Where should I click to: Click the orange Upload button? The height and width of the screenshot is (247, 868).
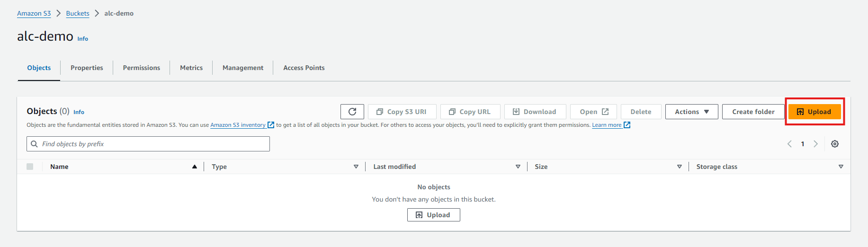click(814, 112)
